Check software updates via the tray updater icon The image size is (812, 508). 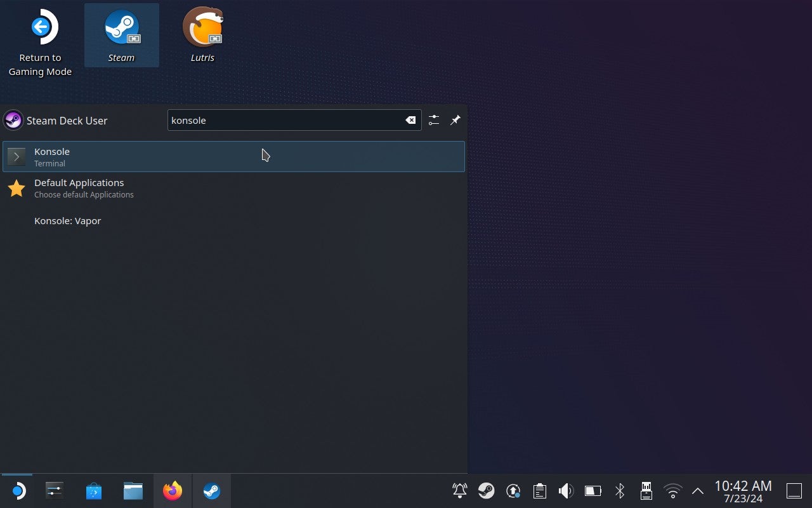coord(513,490)
